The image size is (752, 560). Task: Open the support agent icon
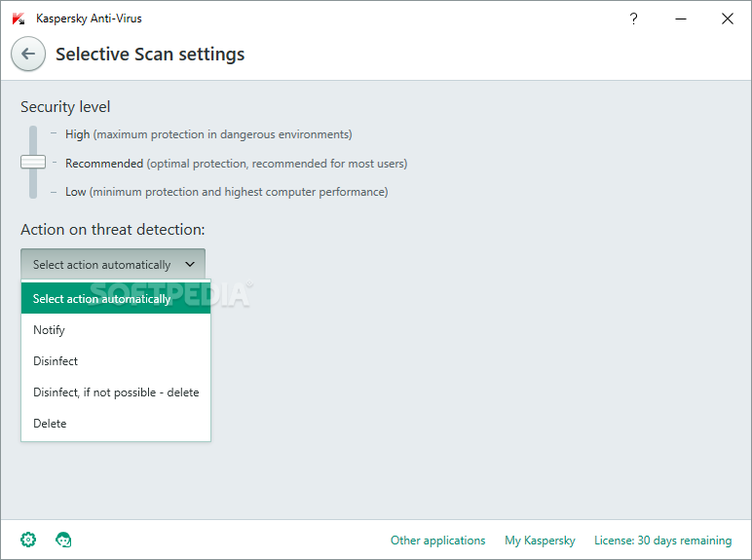[x=63, y=540]
